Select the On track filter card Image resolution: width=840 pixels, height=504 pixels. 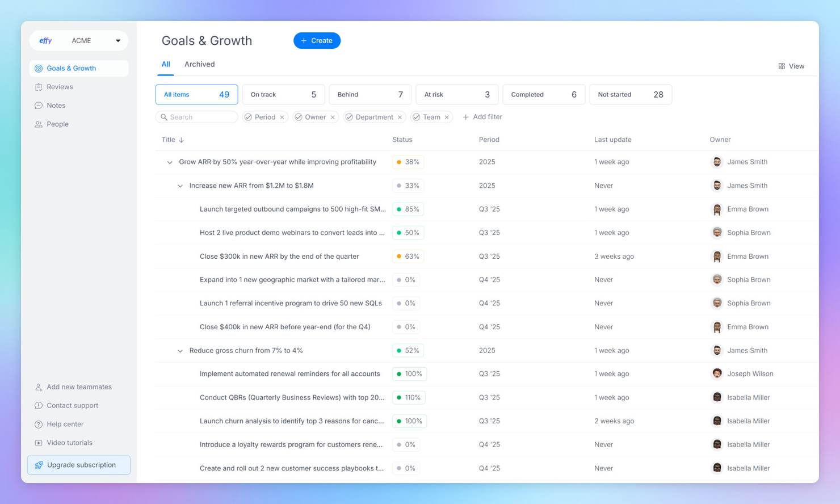283,95
